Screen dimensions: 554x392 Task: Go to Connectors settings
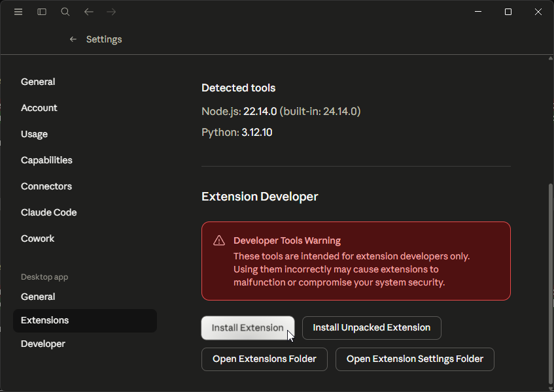[x=46, y=186]
